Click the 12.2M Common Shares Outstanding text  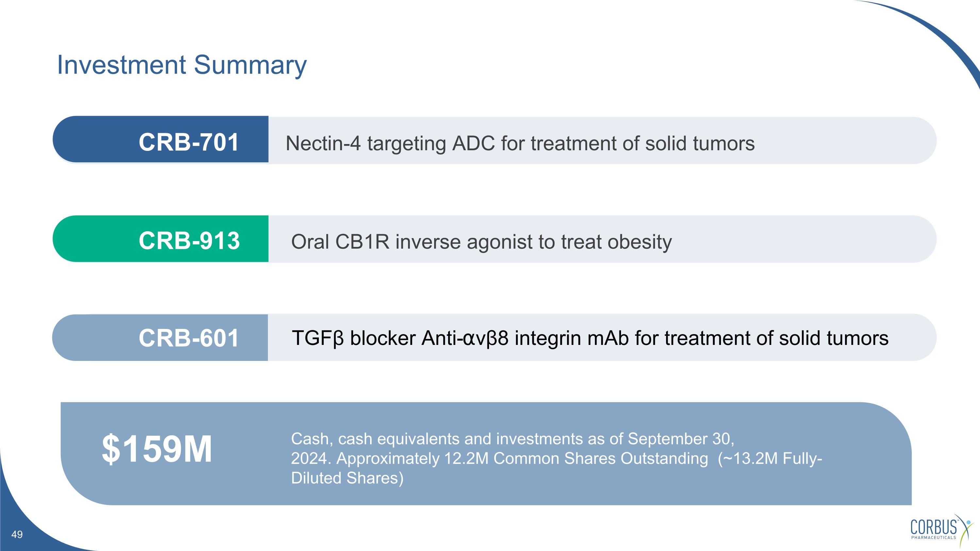576,459
